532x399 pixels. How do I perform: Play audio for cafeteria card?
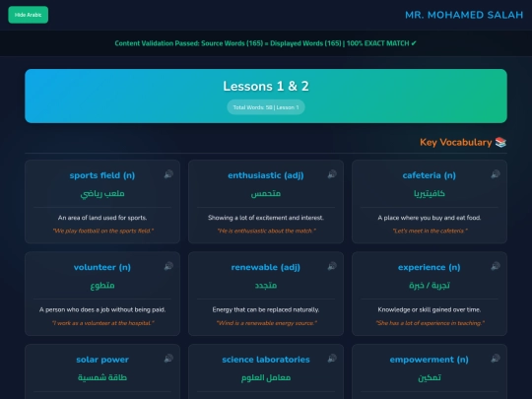pos(496,174)
